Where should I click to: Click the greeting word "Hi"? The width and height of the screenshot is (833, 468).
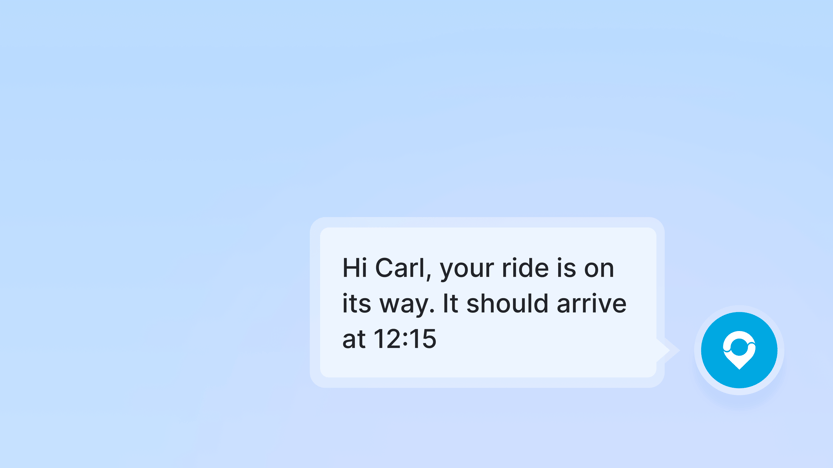[x=355, y=268]
